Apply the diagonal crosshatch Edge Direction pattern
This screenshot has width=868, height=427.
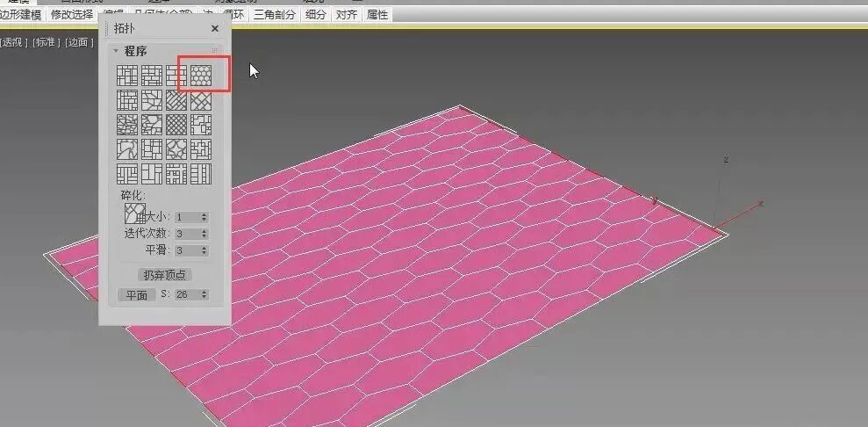(x=176, y=125)
